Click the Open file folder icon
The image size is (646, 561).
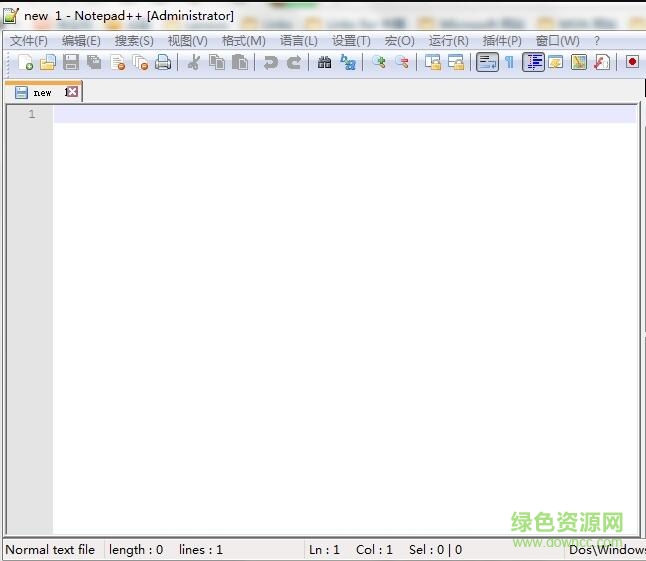47,62
